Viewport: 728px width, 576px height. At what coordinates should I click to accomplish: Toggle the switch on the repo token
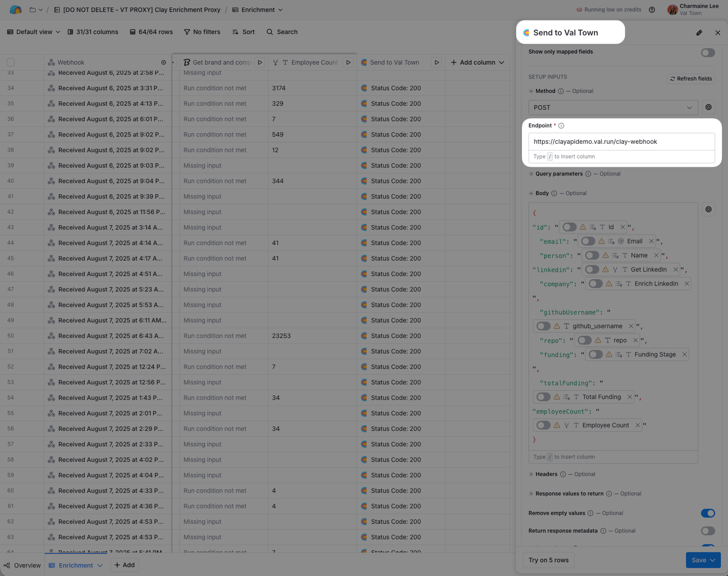pyautogui.click(x=584, y=340)
